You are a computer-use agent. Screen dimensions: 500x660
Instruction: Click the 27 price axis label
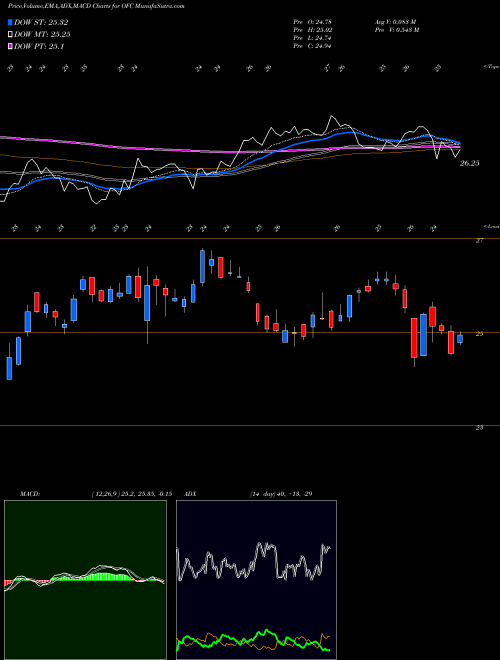tap(479, 240)
